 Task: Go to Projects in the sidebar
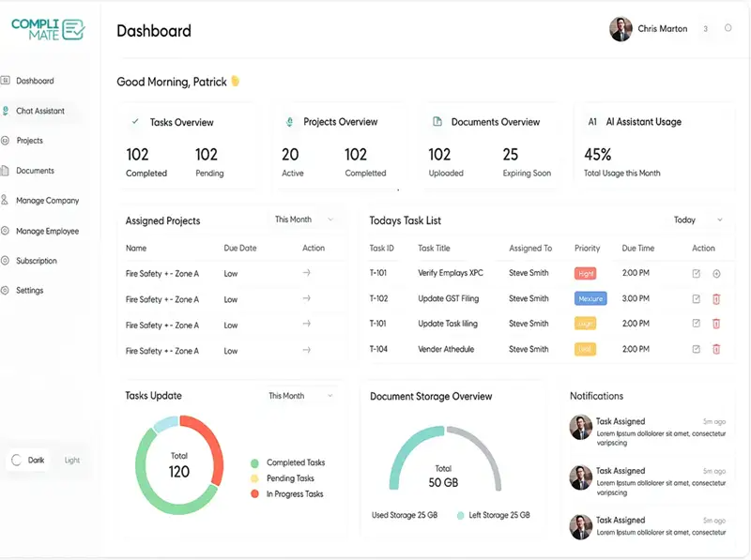29,141
